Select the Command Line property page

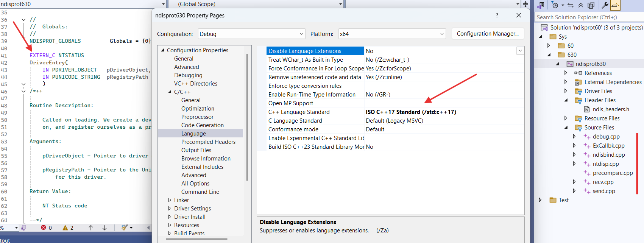[200, 192]
